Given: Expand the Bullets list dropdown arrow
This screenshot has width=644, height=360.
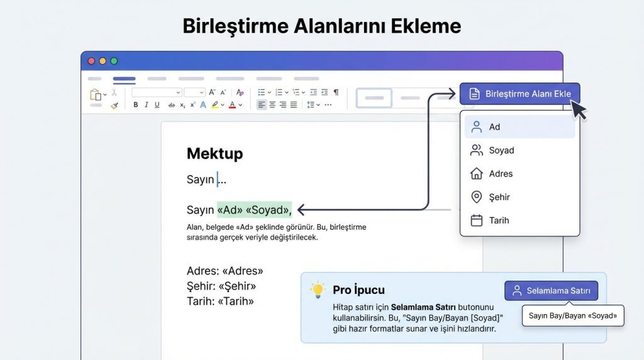Looking at the screenshot, I should (269, 93).
